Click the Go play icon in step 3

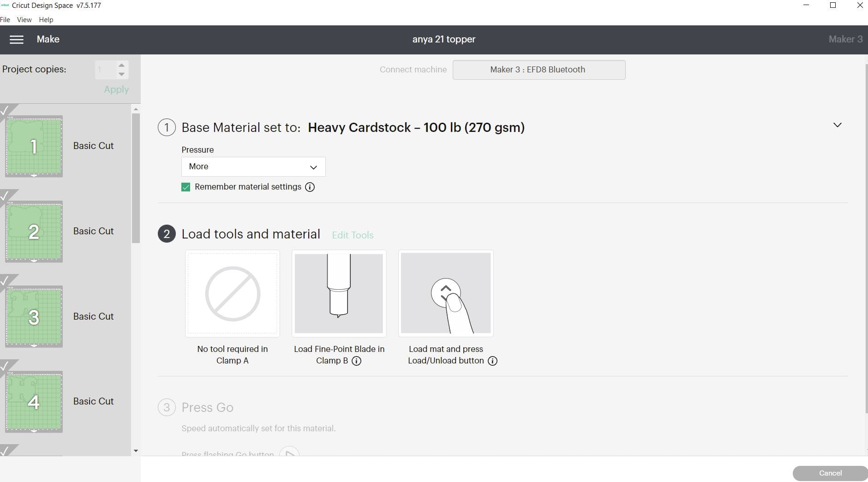click(289, 452)
